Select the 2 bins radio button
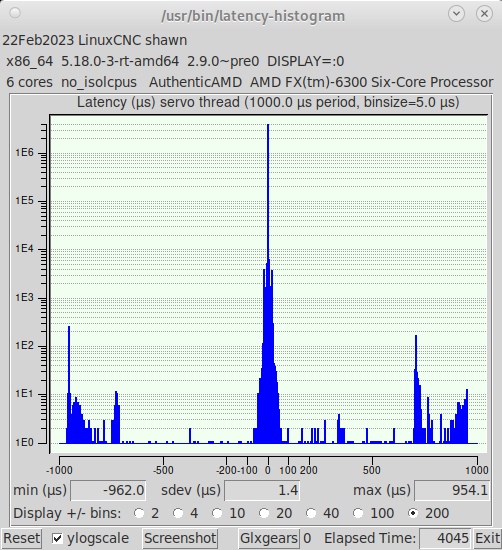Screen dimensions: 502x550 coord(139,513)
